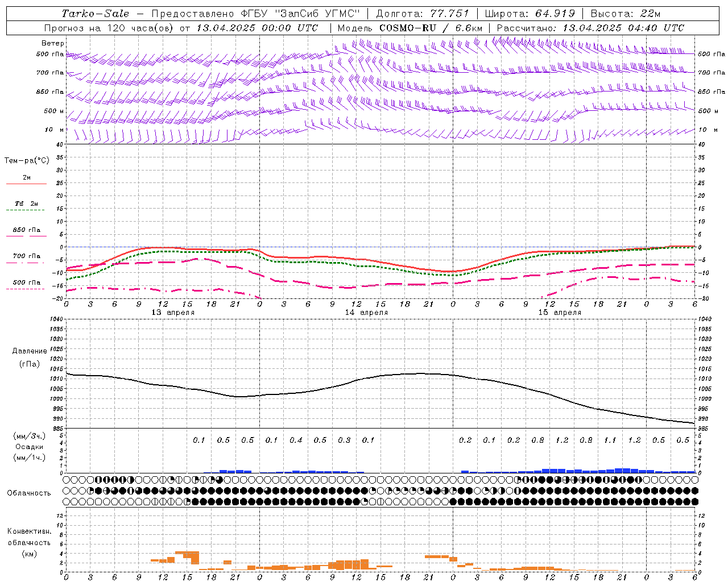Select the text Предоставлено ФГБУ "ЗапСиб УГМС"
The height and width of the screenshot is (582, 728).
[x=256, y=14]
